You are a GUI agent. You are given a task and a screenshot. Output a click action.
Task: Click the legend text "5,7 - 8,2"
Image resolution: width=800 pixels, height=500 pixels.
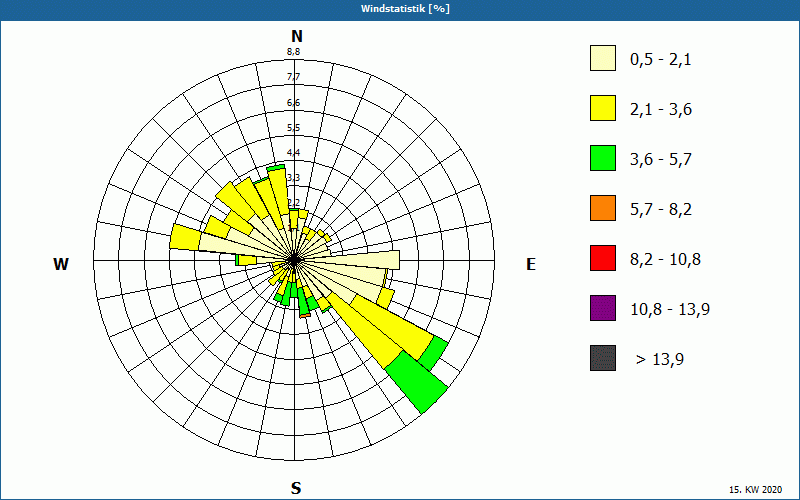point(661,210)
